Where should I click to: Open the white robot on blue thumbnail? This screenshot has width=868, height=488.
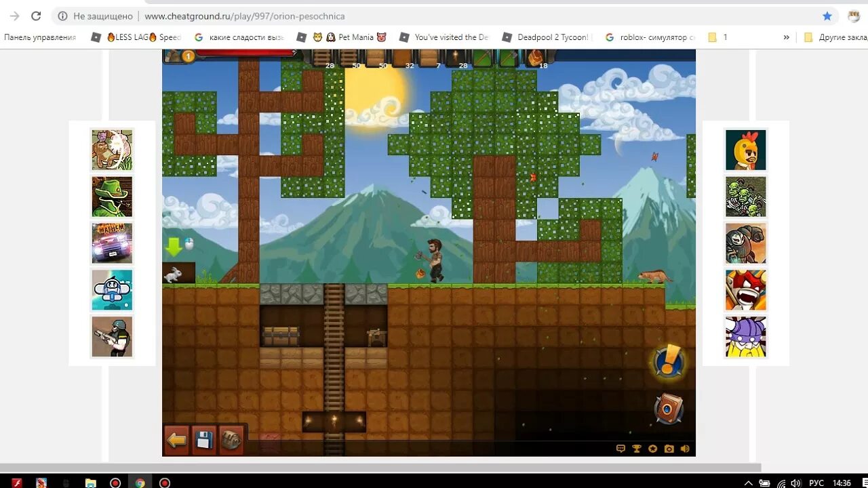113,290
